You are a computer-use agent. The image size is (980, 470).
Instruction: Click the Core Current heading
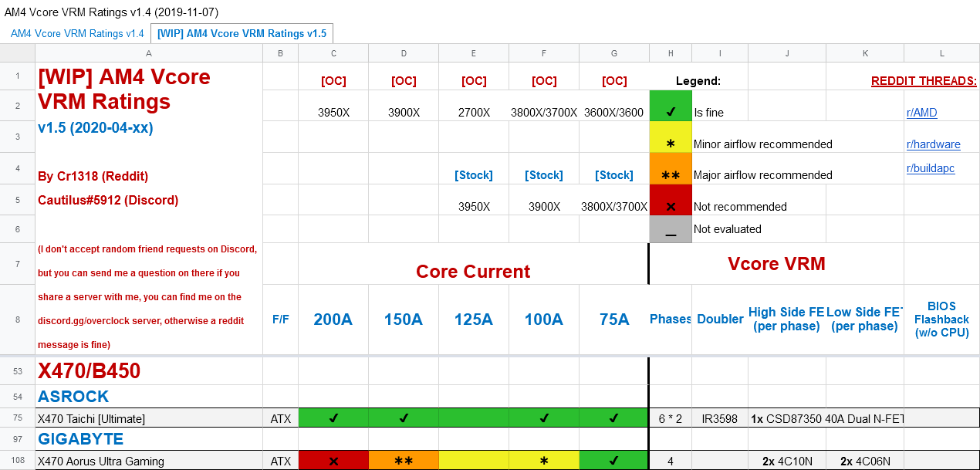click(473, 272)
